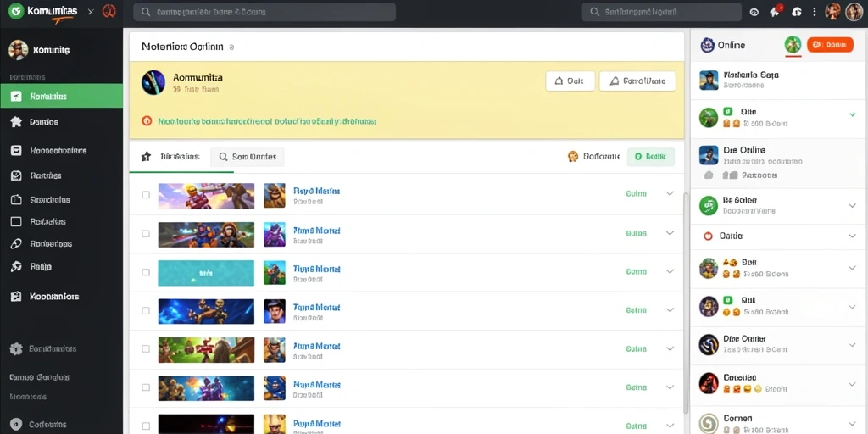868x434 pixels.
Task: Click the light green button above the game list
Action: 650,157
